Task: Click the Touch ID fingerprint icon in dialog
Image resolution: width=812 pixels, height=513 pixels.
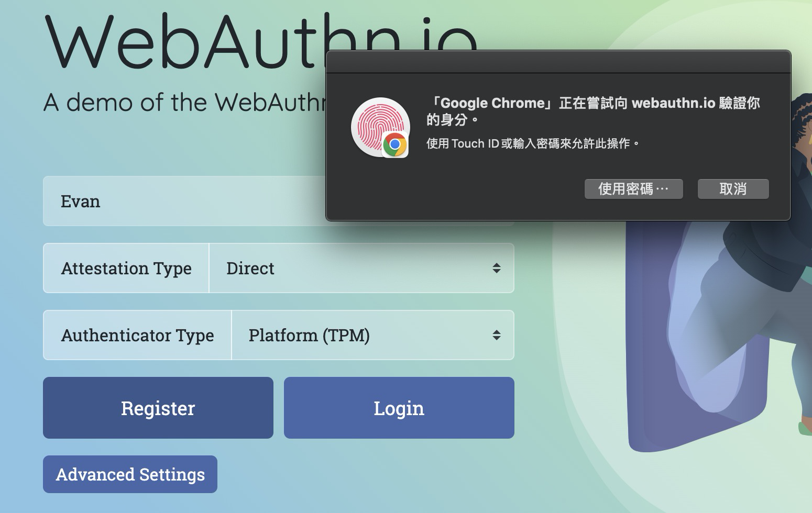Action: [x=380, y=126]
